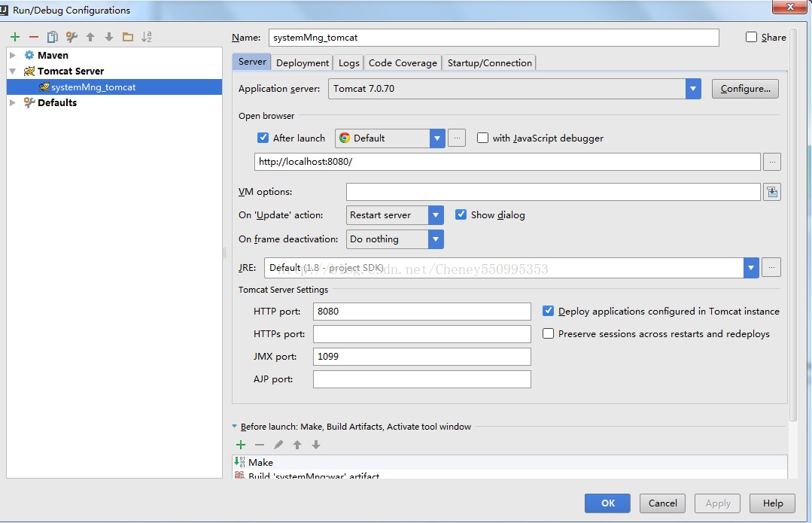Enable with JavaScript debugger
812x523 pixels.
pyautogui.click(x=482, y=138)
